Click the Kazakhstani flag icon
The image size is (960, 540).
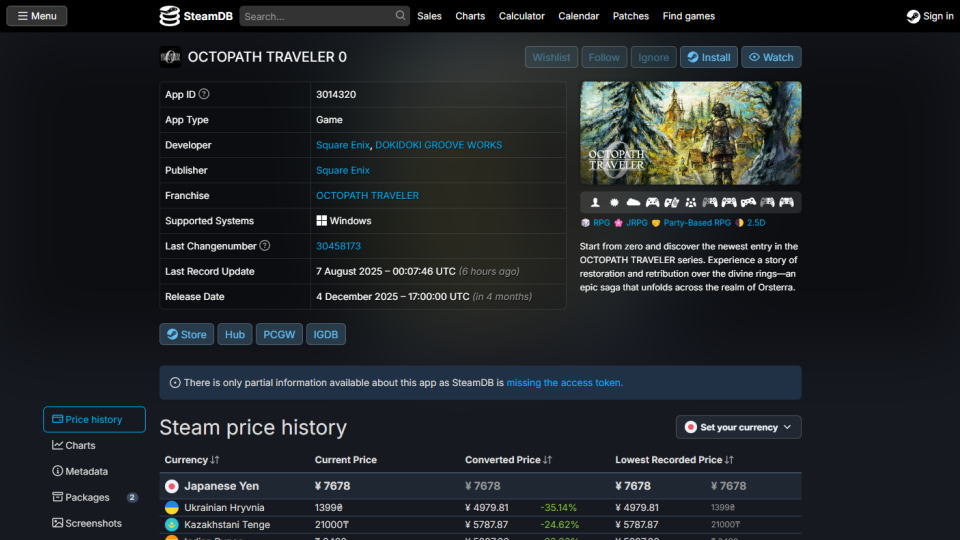pyautogui.click(x=171, y=525)
